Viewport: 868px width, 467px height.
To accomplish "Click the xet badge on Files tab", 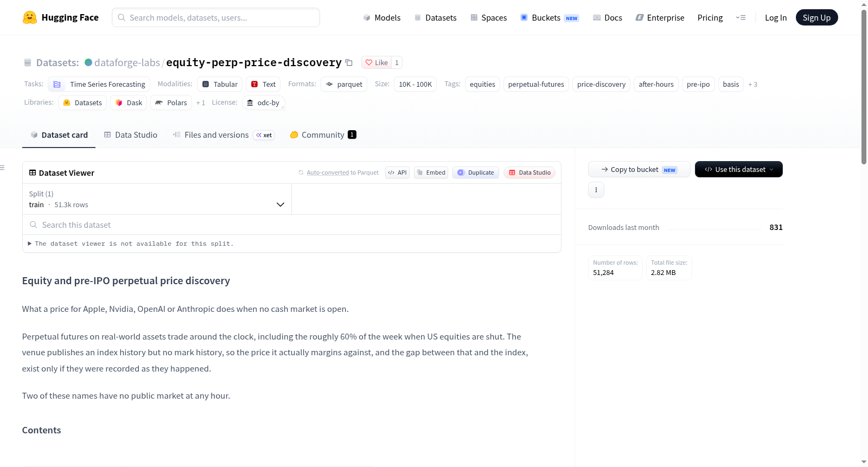I will point(264,135).
